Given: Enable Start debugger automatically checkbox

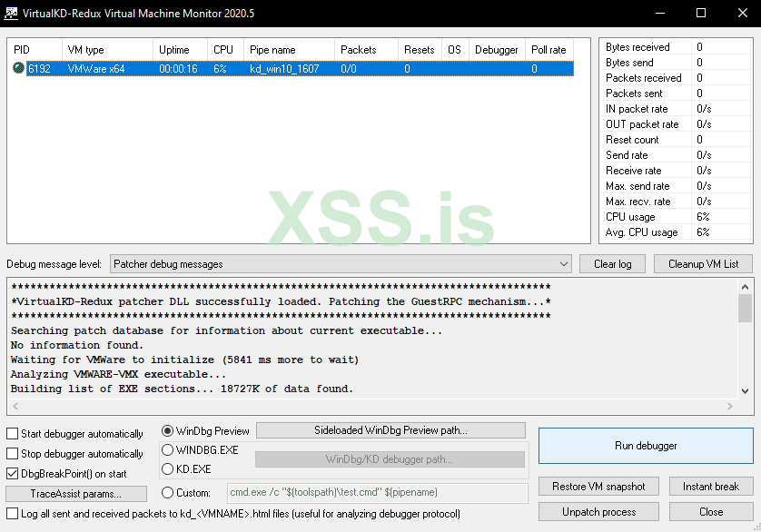Looking at the screenshot, I should (x=12, y=433).
